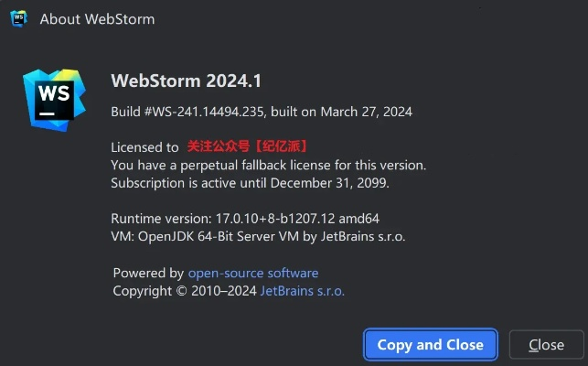Click the large WebStorm WS logo

tap(54, 96)
